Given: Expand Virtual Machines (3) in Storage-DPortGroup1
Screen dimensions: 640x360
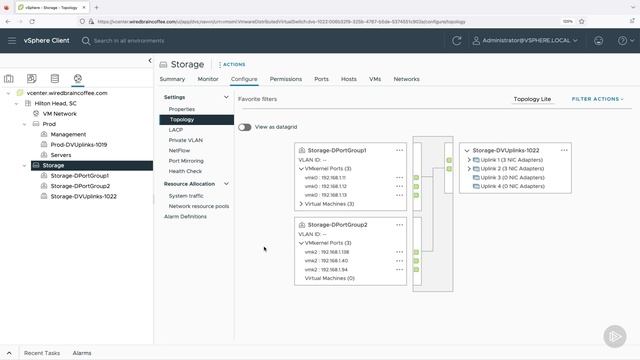Looking at the screenshot, I should click(x=301, y=204).
